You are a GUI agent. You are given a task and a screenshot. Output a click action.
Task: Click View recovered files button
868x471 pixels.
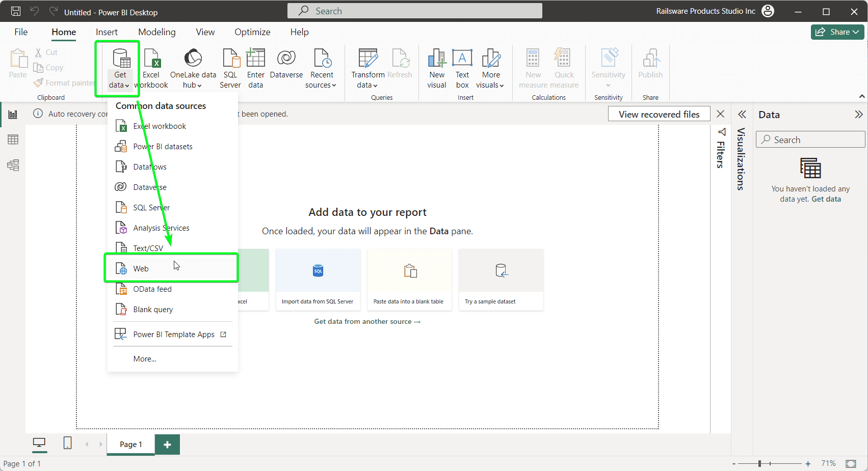tap(659, 115)
